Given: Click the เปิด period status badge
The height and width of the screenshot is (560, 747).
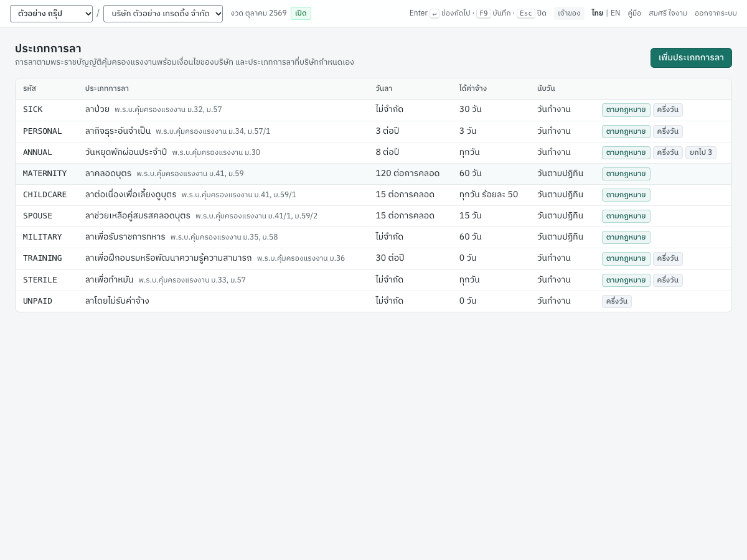Looking at the screenshot, I should tap(301, 13).
